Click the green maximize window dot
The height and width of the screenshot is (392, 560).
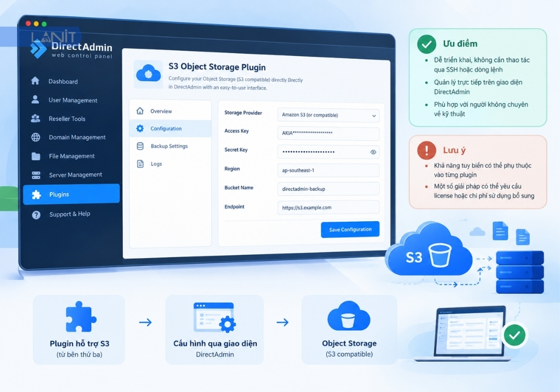[x=44, y=24]
